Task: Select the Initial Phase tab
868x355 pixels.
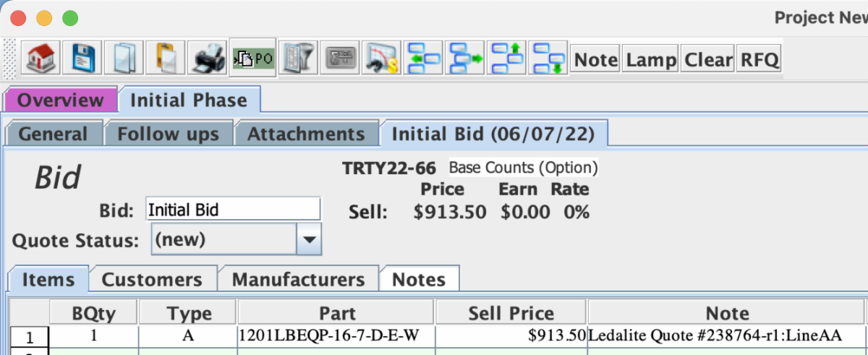Action: (189, 100)
